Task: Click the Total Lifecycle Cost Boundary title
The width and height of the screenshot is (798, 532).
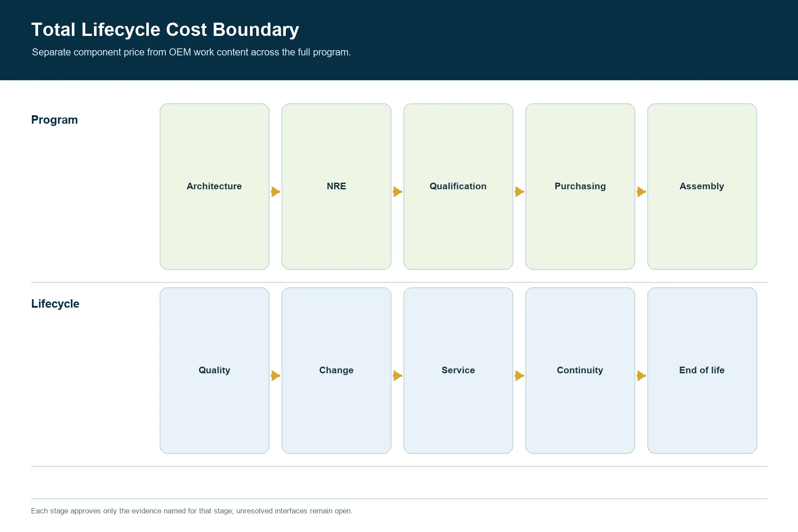Action: click(165, 30)
